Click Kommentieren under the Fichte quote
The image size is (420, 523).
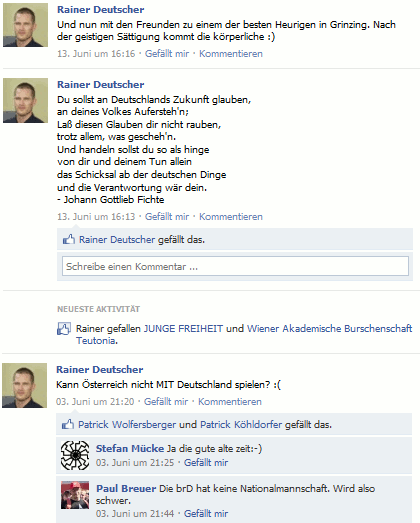231,217
